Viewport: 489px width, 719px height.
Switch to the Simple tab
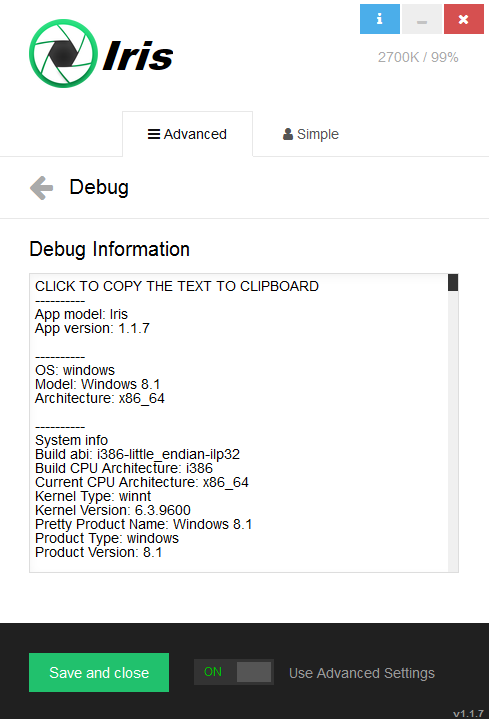(x=311, y=134)
